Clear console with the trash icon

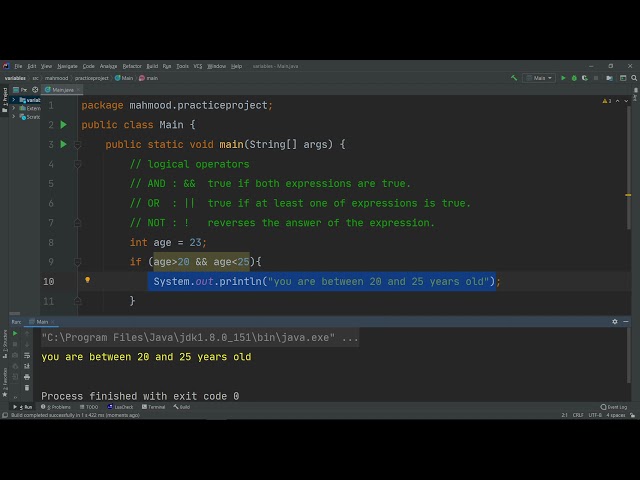[27, 388]
